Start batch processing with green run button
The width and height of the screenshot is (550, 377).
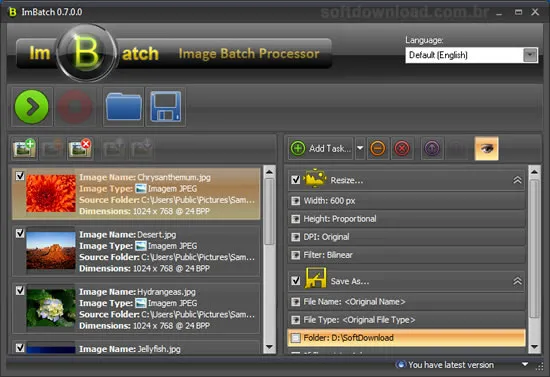click(32, 107)
